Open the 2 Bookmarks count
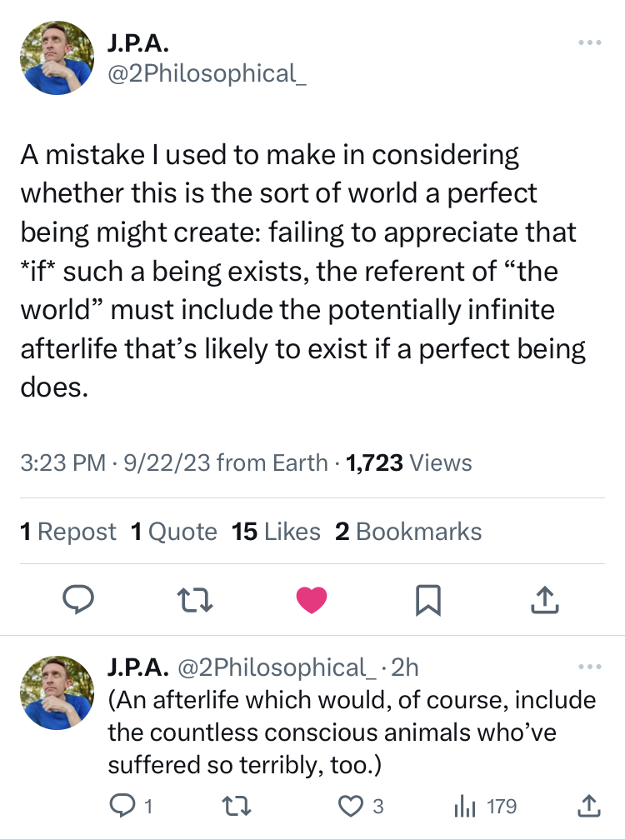Viewport: 625px width, 840px height. click(x=408, y=532)
